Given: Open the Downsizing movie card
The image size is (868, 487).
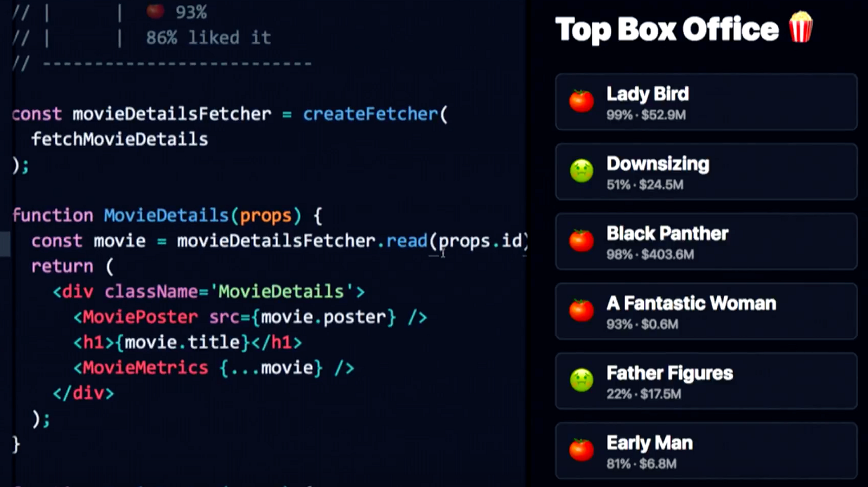Looking at the screenshot, I should coord(706,172).
